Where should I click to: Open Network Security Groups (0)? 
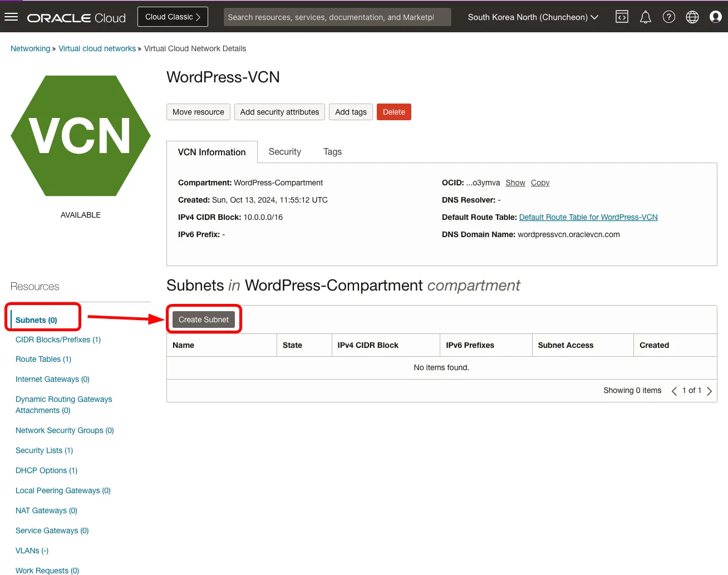point(65,430)
